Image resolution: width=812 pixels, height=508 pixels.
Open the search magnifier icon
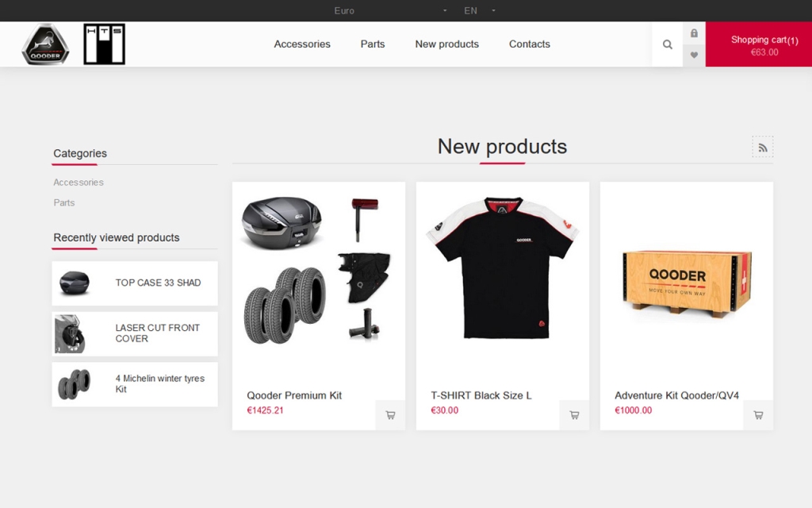(x=668, y=44)
